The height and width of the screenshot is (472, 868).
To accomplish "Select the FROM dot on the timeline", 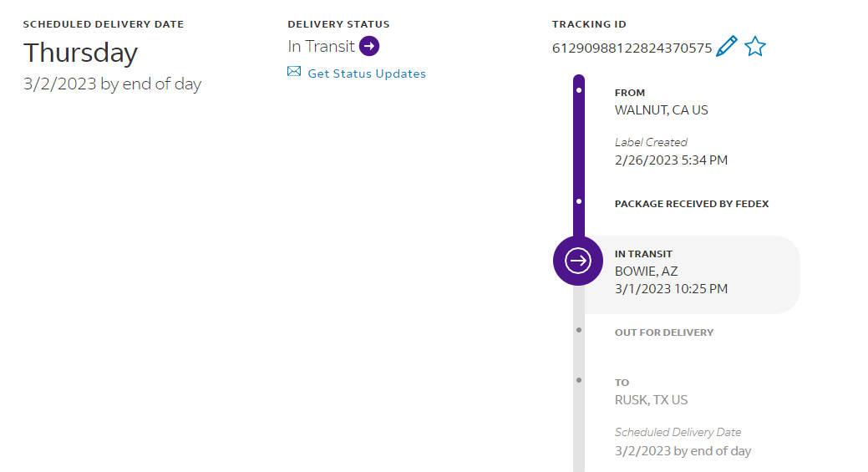I will [579, 89].
